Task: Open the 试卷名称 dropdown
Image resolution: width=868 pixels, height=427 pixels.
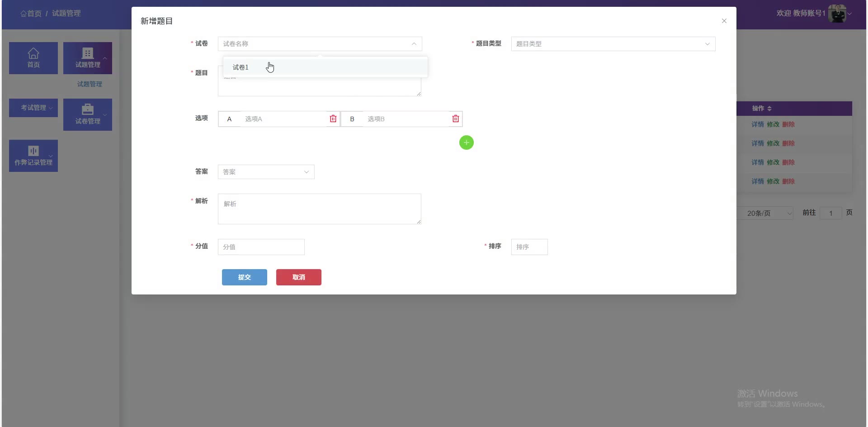Action: [320, 44]
